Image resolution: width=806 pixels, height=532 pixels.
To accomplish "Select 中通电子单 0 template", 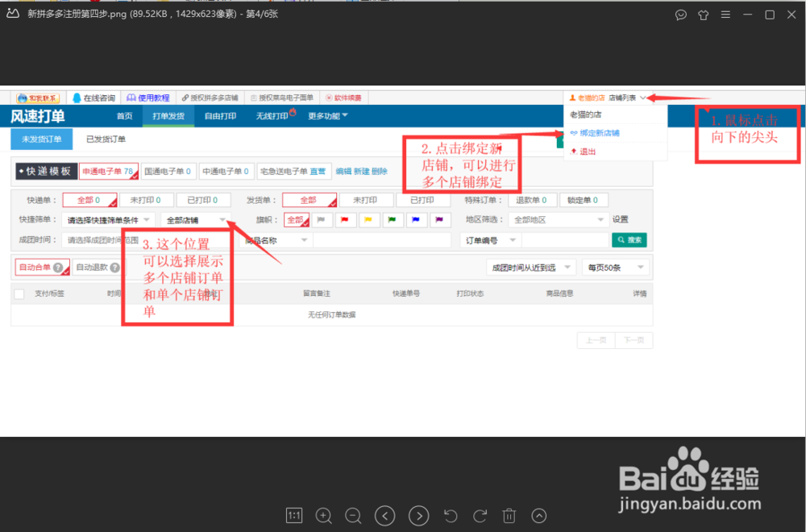I will (x=226, y=171).
